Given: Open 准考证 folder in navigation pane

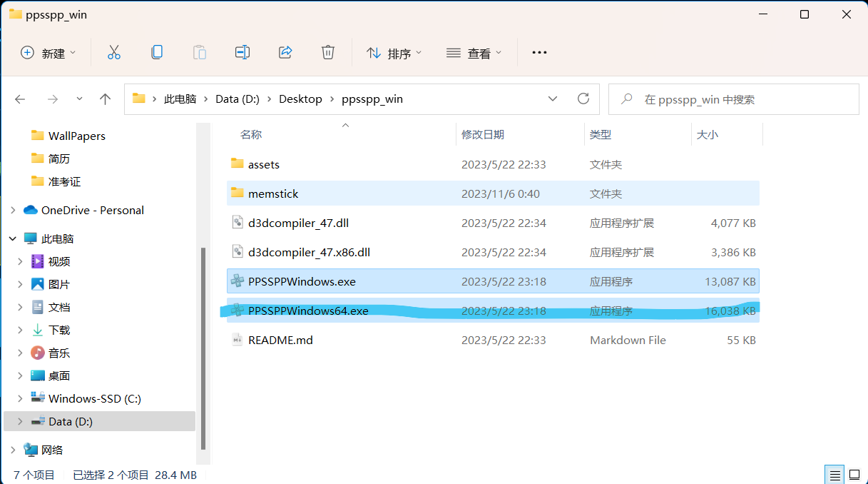Looking at the screenshot, I should [x=64, y=181].
